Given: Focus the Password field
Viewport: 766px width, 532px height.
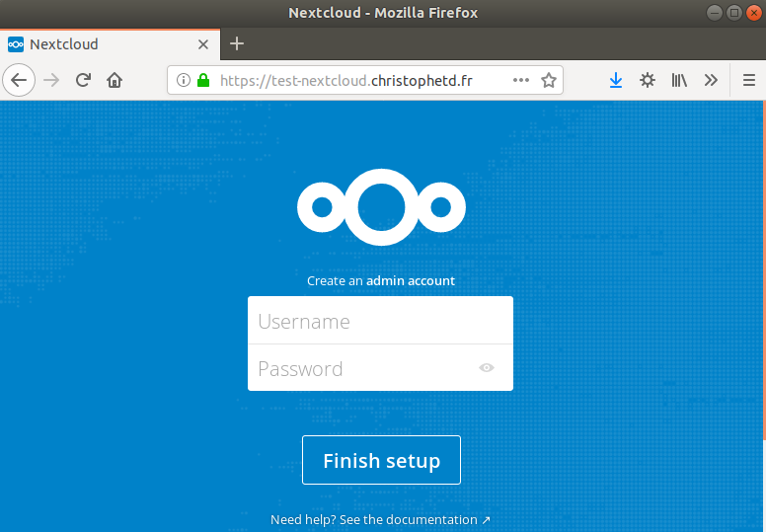Looking at the screenshot, I should click(380, 368).
